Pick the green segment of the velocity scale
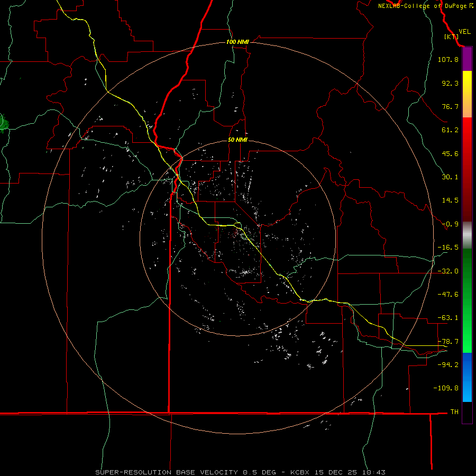 pos(467,300)
